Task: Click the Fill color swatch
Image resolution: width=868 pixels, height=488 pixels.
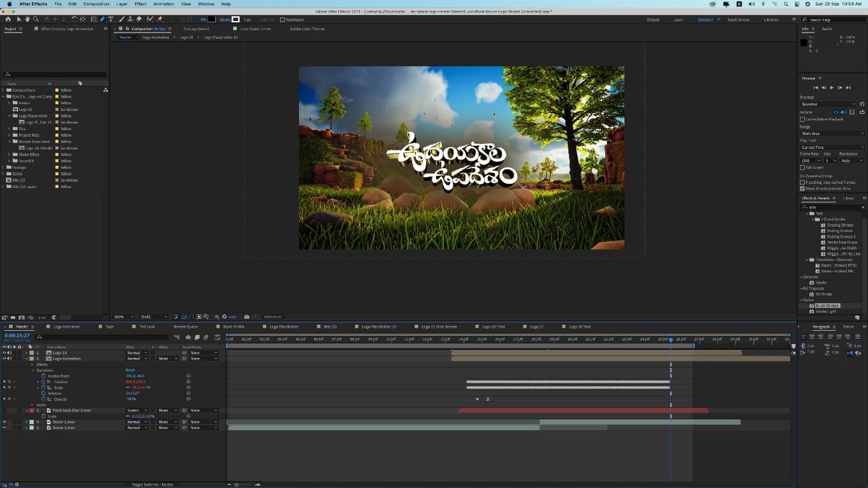Action: tap(212, 19)
